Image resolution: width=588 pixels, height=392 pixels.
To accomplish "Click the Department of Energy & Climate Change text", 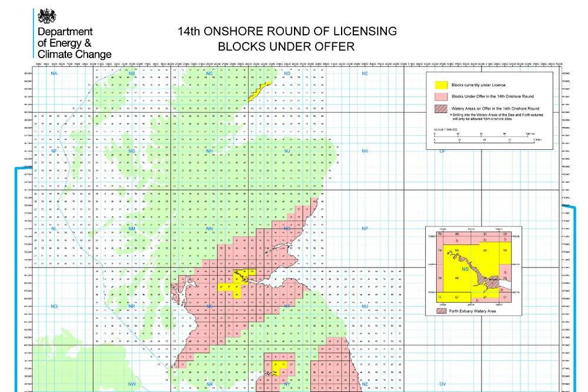I will pos(73,43).
